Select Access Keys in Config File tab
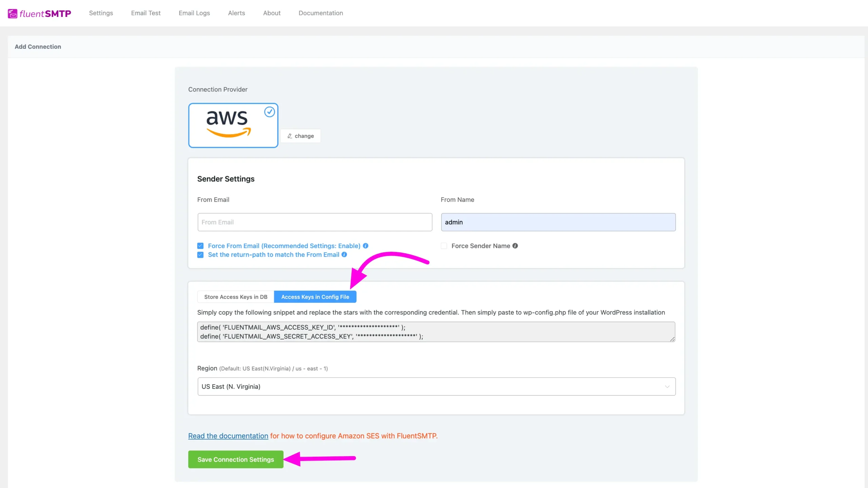 pos(315,297)
